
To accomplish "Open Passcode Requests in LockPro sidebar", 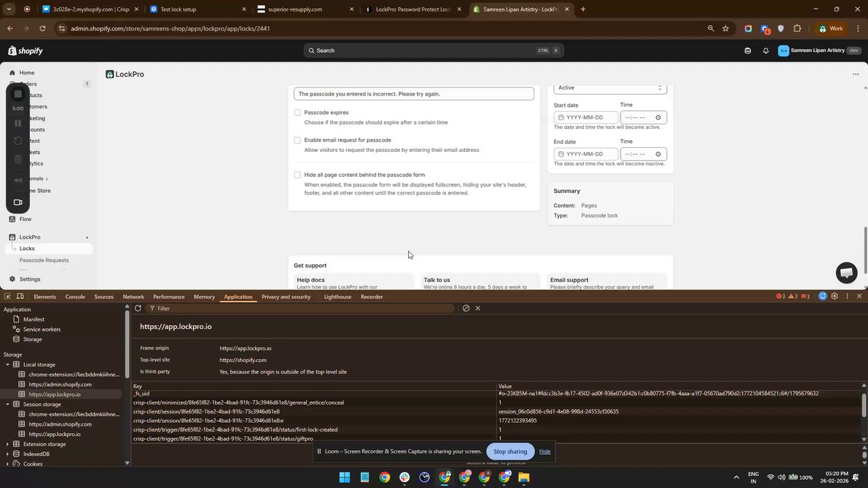I will tap(44, 260).
